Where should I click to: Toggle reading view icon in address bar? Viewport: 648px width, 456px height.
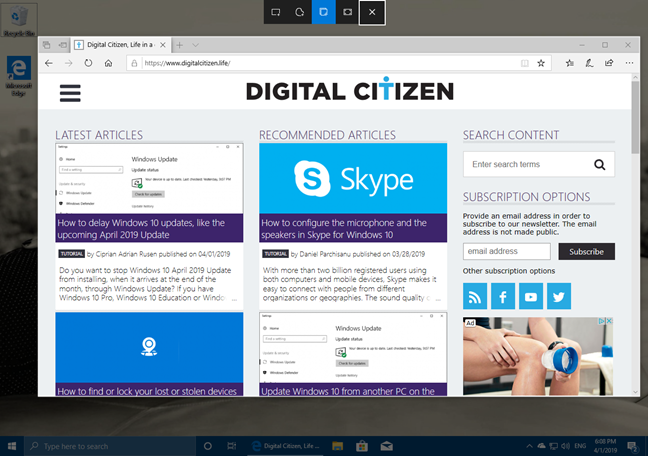point(525,63)
